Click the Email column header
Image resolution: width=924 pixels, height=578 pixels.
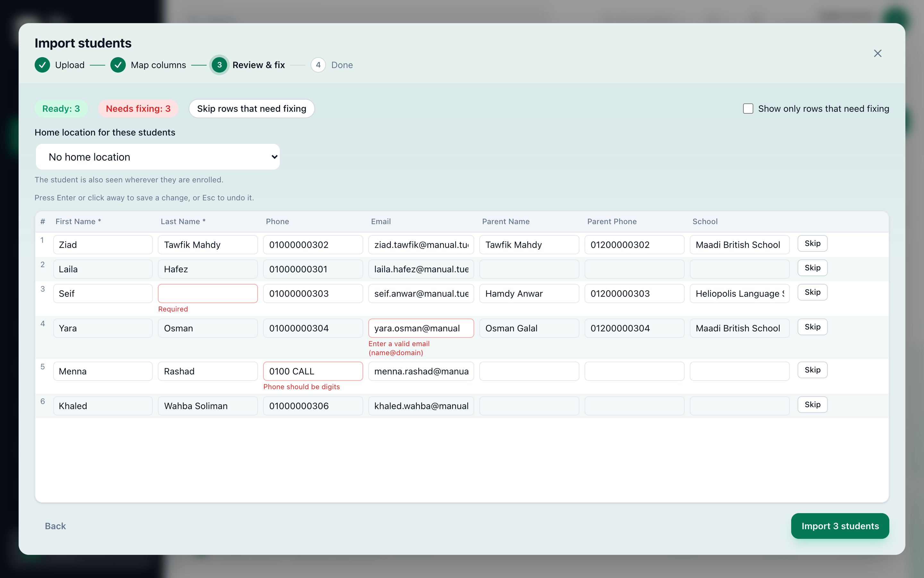point(381,221)
